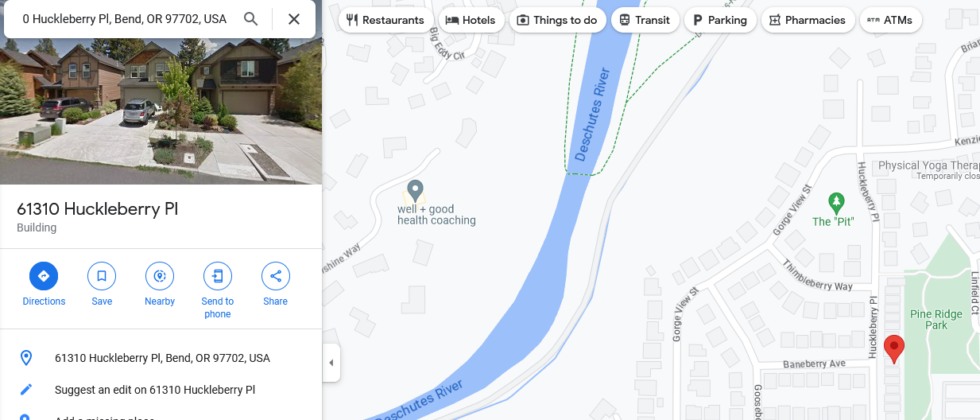Click the red location pin on the map
This screenshot has width=980, height=420.
[x=894, y=349]
